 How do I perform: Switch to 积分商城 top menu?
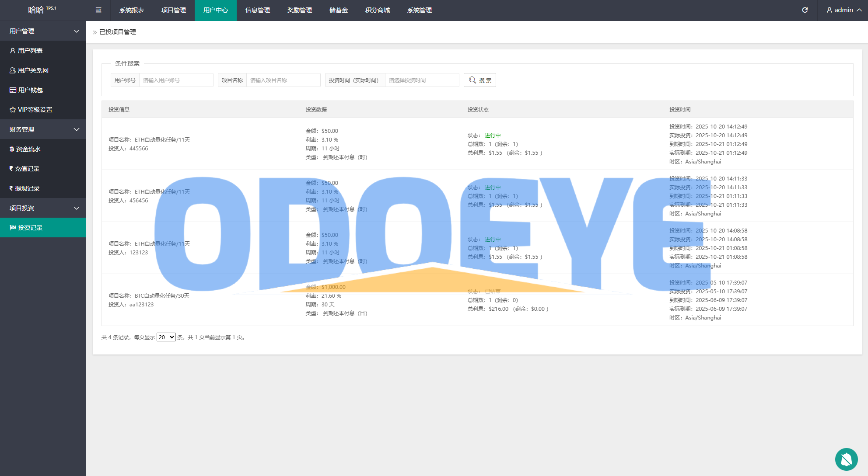(x=377, y=10)
